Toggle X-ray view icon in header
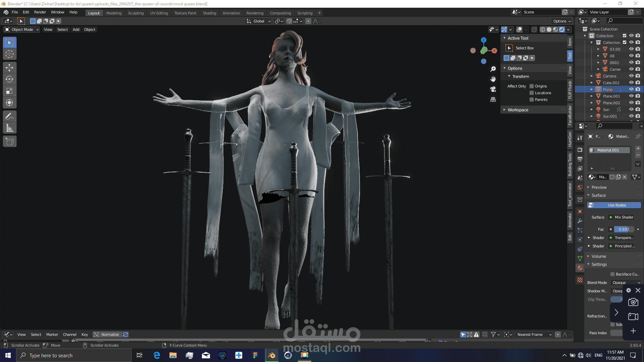The image size is (644, 362). (x=534, y=29)
